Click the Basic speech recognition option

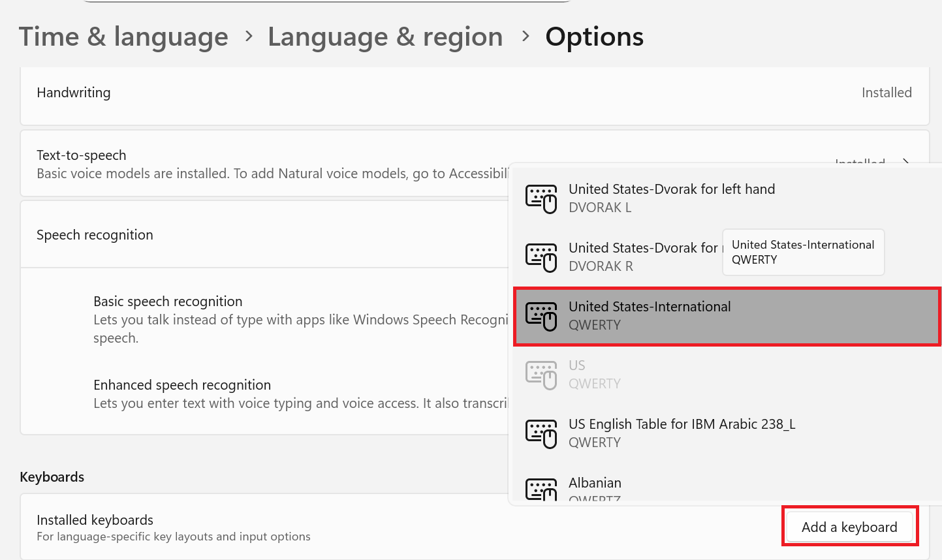click(x=168, y=302)
